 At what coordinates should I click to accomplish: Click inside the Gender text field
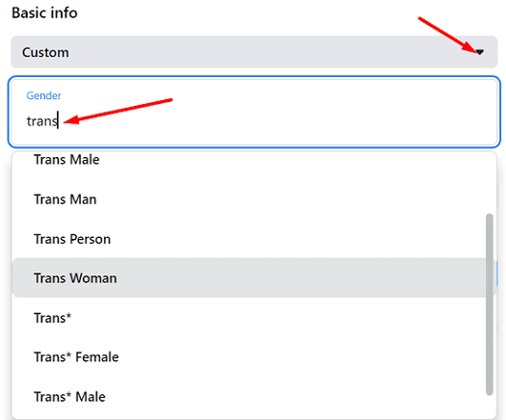[x=254, y=112]
